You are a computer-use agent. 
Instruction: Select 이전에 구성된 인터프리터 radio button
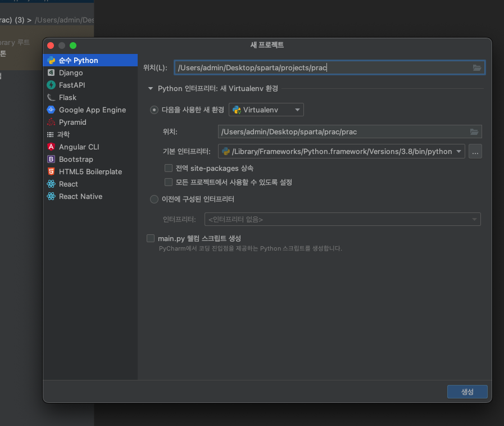pyautogui.click(x=155, y=200)
